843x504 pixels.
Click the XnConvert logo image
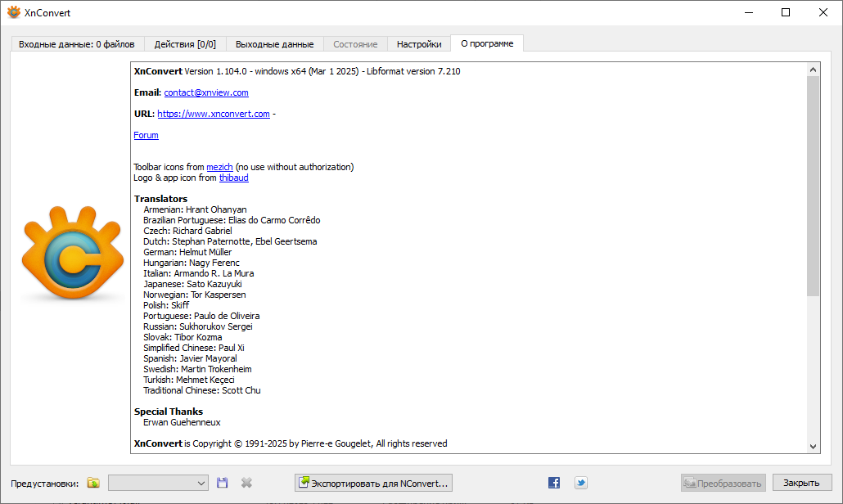coord(73,253)
